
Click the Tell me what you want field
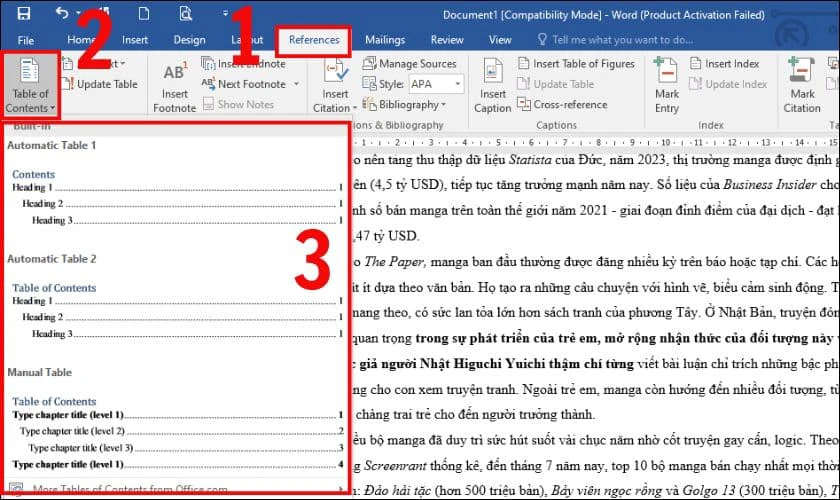coord(615,40)
